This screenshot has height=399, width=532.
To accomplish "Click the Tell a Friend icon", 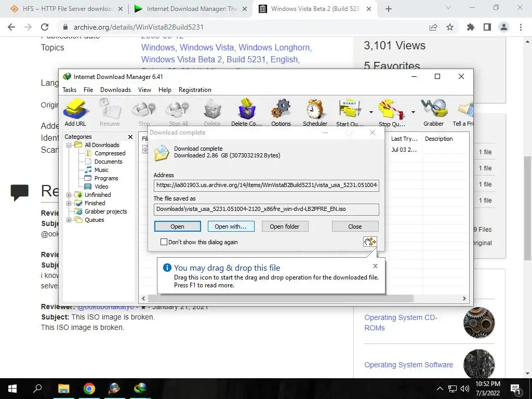I will (463, 113).
